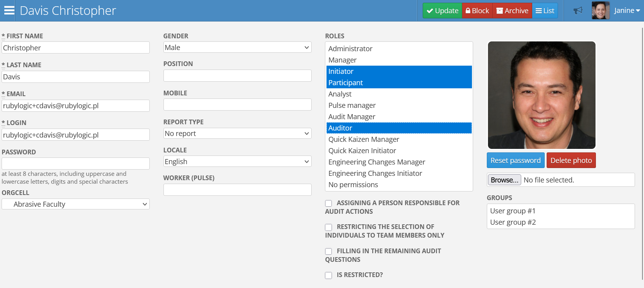This screenshot has height=288, width=644.
Task: Select Administrator in the roles list
Action: click(x=350, y=48)
